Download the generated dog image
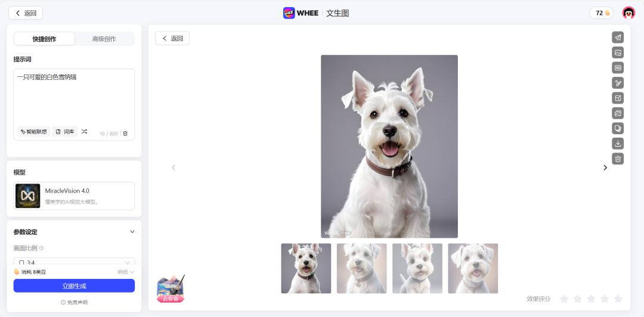Screen dimensions: 644x317 [x=618, y=144]
